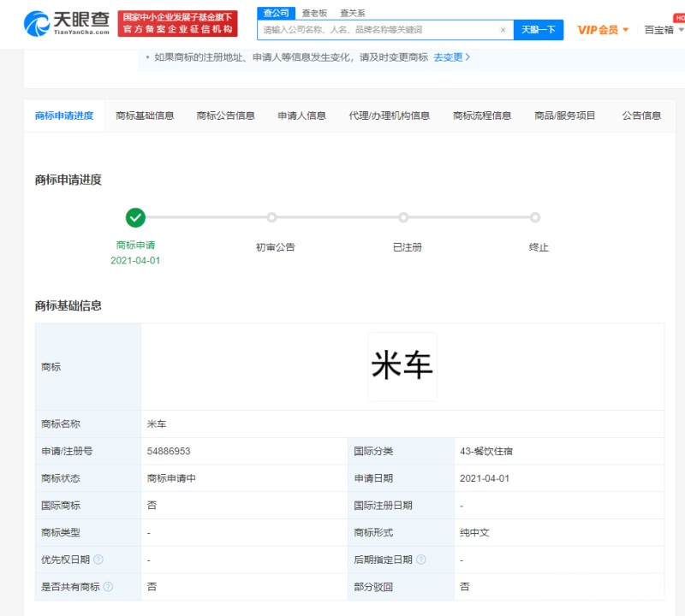The width and height of the screenshot is (685, 616).
Task: Open the 申请人信息 tab
Action: pos(301,115)
